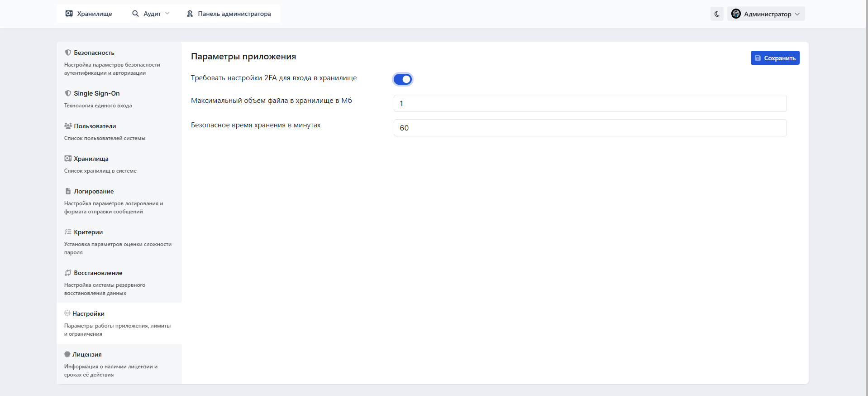Focus the maximum file size field
Image resolution: width=868 pixels, height=396 pixels.
click(x=590, y=103)
